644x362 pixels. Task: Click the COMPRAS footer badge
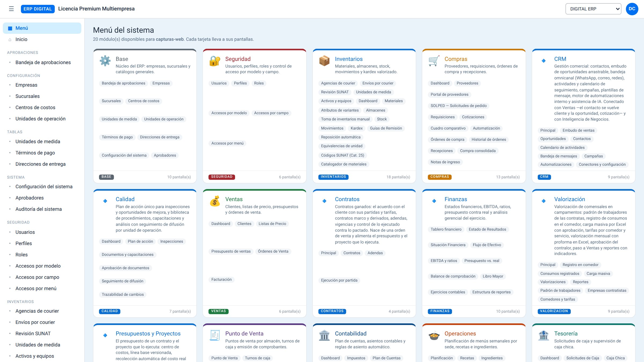[440, 177]
